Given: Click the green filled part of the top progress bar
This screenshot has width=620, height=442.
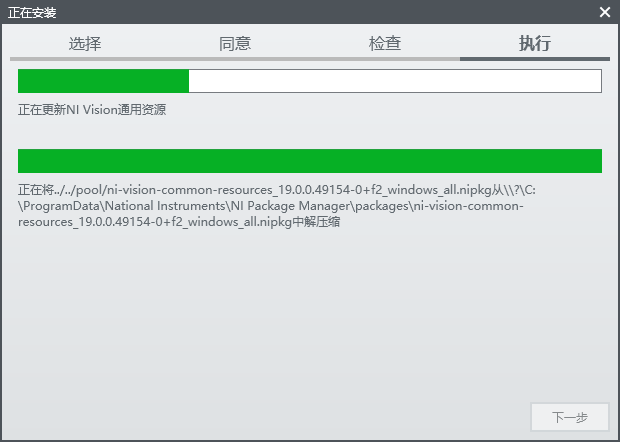Looking at the screenshot, I should point(103,81).
